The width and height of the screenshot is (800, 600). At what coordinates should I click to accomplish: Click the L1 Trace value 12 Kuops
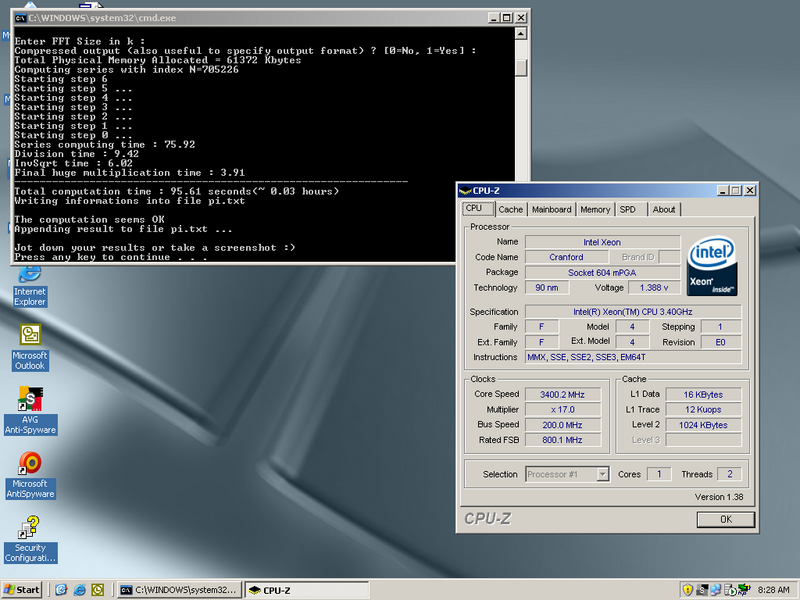tap(703, 410)
